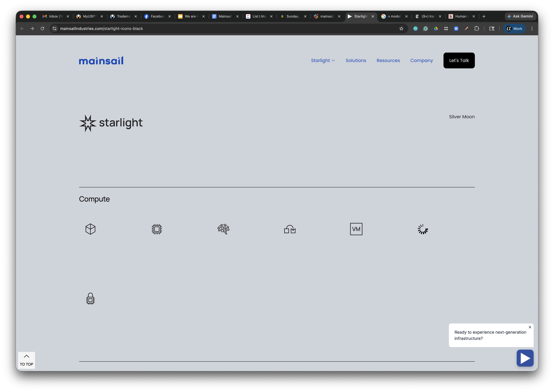This screenshot has height=392, width=554.
Task: Click the Silver Moon label
Action: tap(462, 117)
